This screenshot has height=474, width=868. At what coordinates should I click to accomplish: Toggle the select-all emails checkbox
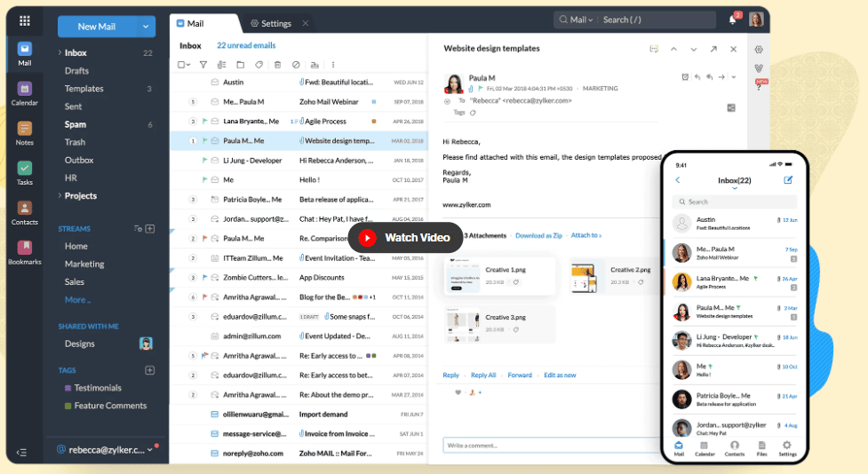(x=181, y=65)
